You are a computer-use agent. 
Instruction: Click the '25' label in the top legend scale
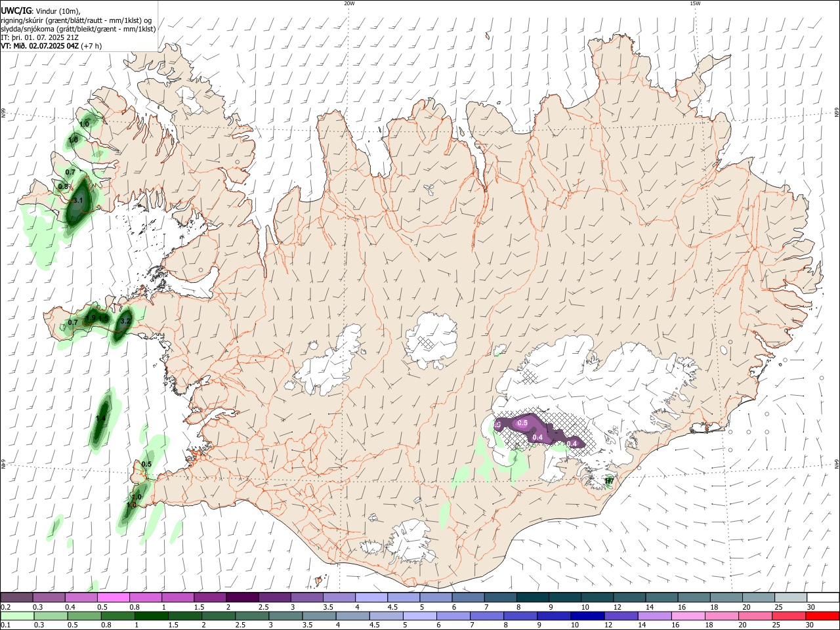(779, 607)
